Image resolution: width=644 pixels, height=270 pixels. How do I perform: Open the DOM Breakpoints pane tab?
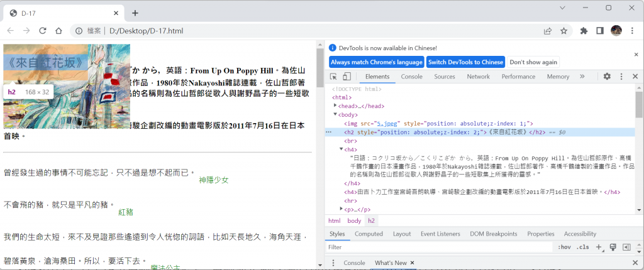[x=493, y=234]
